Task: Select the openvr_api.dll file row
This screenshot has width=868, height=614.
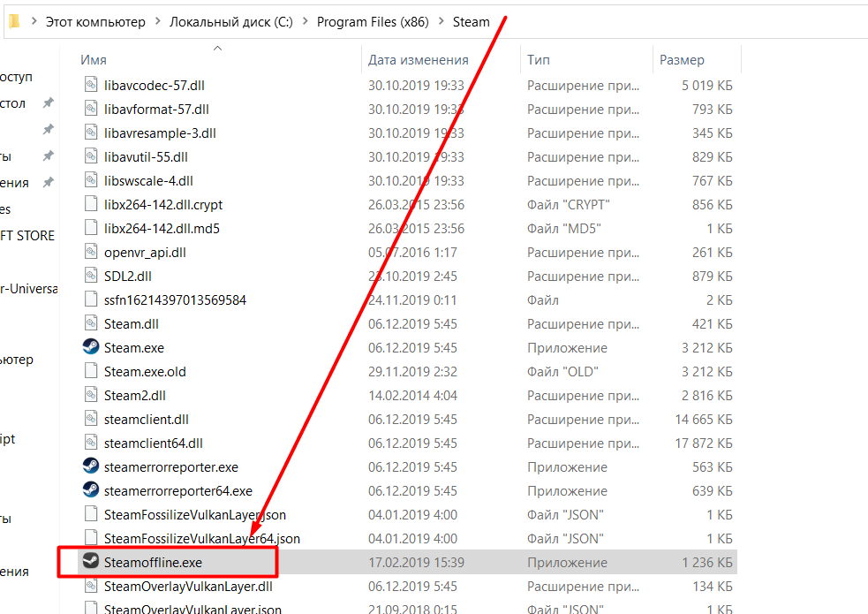Action: click(145, 252)
